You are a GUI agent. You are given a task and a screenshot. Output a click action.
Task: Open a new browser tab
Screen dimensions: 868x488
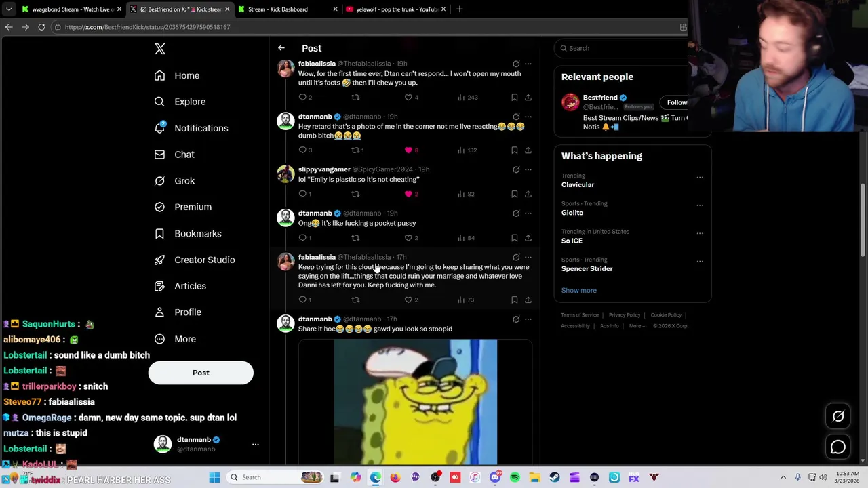point(460,9)
